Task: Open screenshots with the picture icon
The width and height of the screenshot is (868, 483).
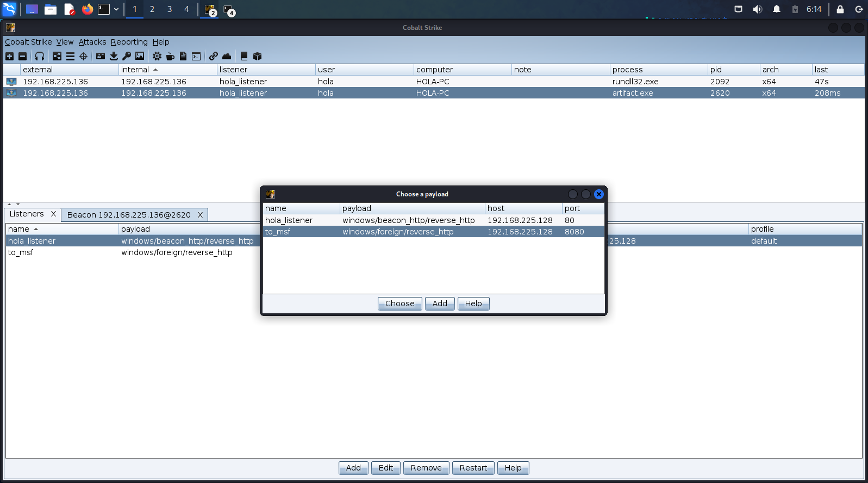Action: pyautogui.click(x=140, y=56)
